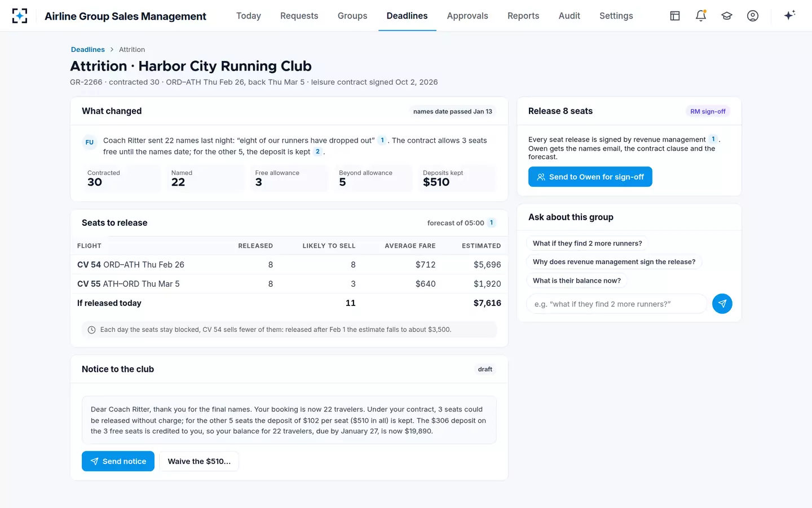Ask "Why does revenue management sign the release?"
Image resolution: width=812 pixels, height=508 pixels.
point(614,262)
